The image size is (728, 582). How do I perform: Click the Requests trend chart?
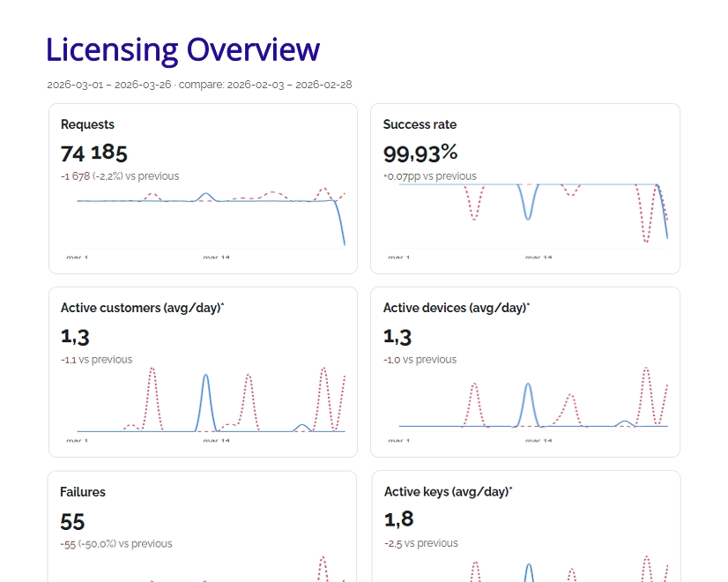click(x=204, y=222)
